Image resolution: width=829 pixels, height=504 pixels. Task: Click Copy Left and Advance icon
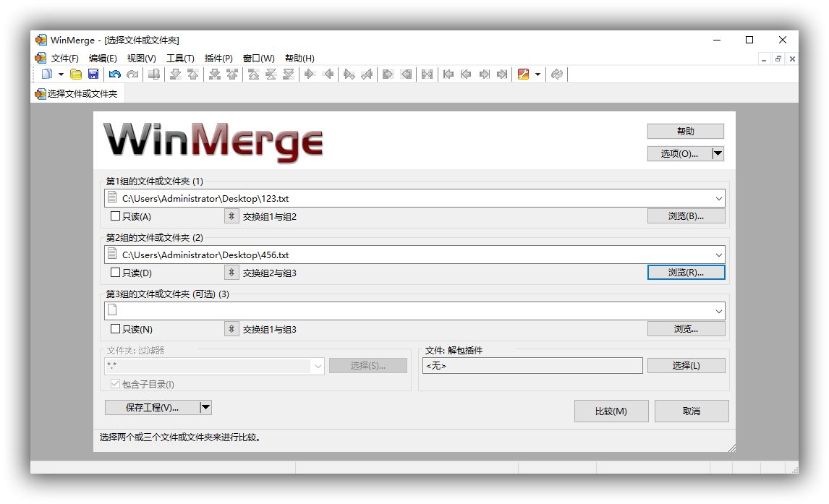point(367,74)
